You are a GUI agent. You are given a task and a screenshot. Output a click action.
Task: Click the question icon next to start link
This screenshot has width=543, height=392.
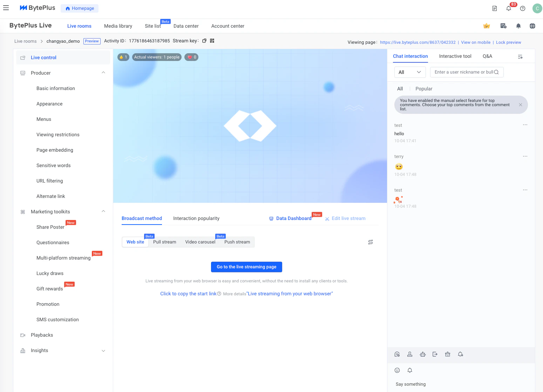pyautogui.click(x=219, y=294)
